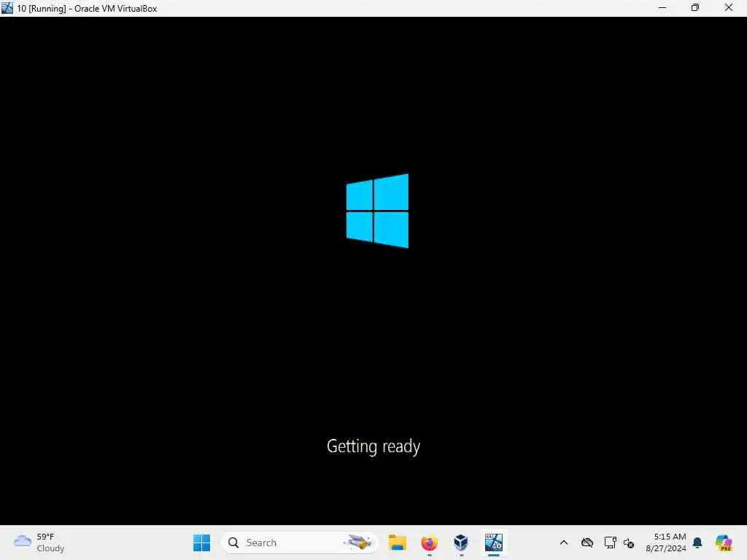Open the cloud sync tray icon

click(x=587, y=542)
